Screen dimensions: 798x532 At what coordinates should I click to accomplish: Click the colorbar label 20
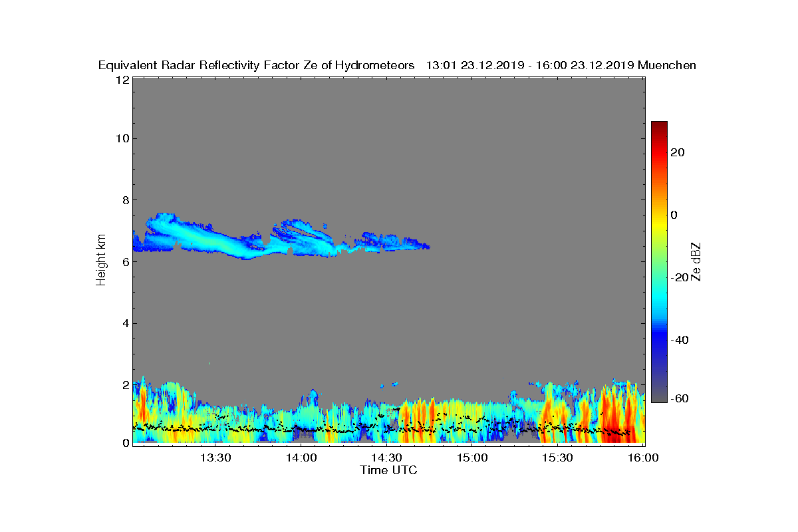(x=678, y=152)
